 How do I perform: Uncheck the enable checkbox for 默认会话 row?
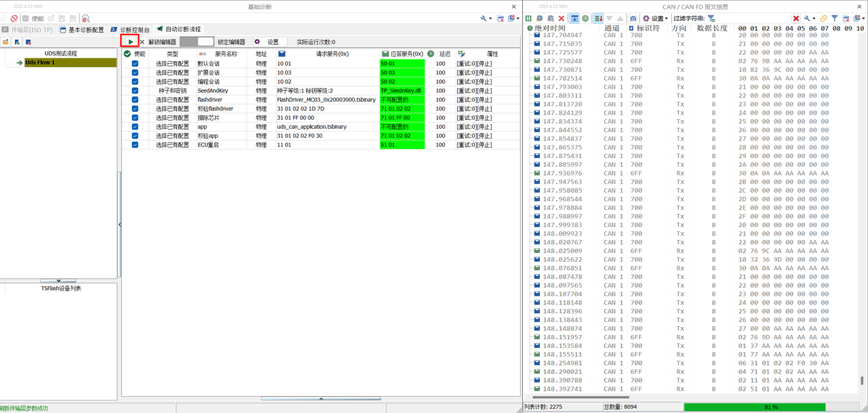pos(135,63)
